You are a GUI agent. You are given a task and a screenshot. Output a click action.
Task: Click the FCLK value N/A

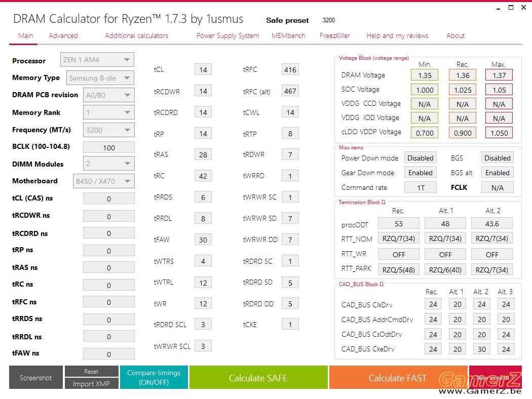498,187
